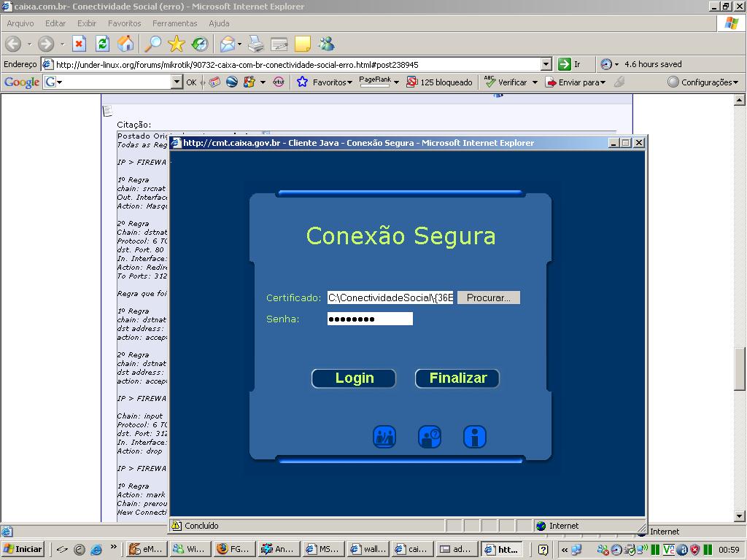Go to the Home page icon

tap(125, 44)
